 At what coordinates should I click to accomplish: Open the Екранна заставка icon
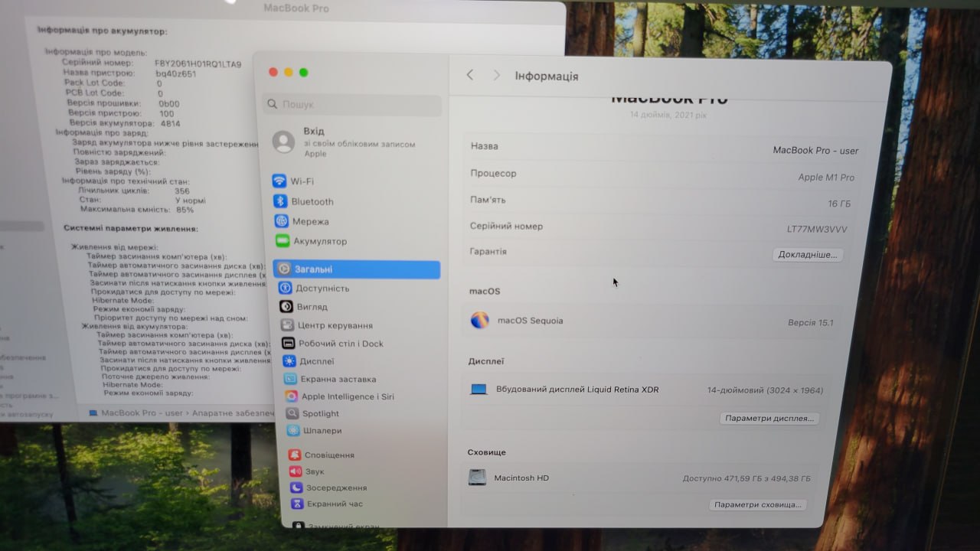click(x=290, y=379)
